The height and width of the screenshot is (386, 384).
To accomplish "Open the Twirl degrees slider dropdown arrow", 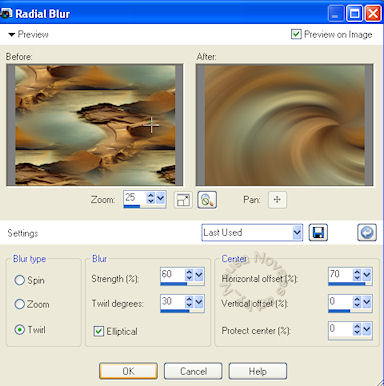I will click(199, 302).
